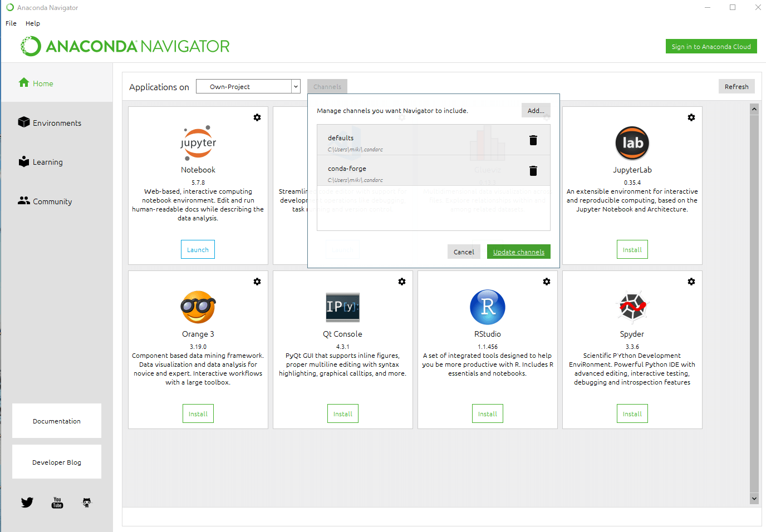This screenshot has width=766, height=532.
Task: Cancel the channels dialog
Action: tap(464, 252)
